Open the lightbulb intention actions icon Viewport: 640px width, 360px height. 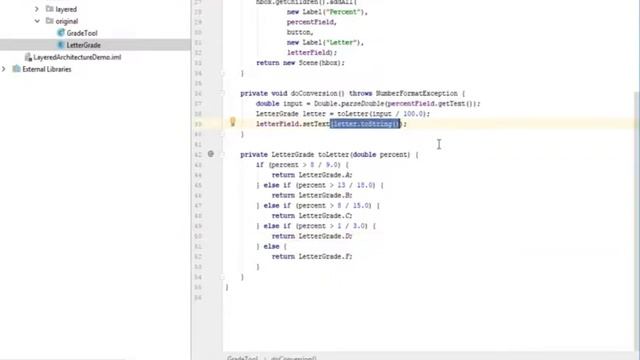233,122
